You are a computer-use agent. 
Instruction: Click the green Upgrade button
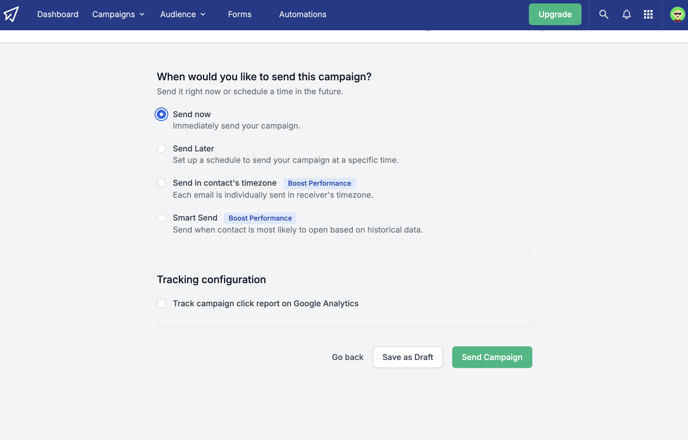coord(555,14)
